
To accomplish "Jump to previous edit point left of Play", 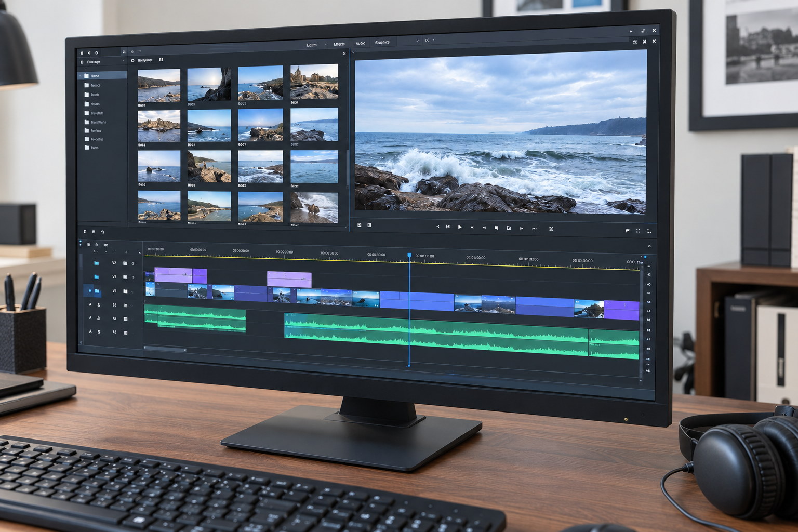I will coord(448,227).
